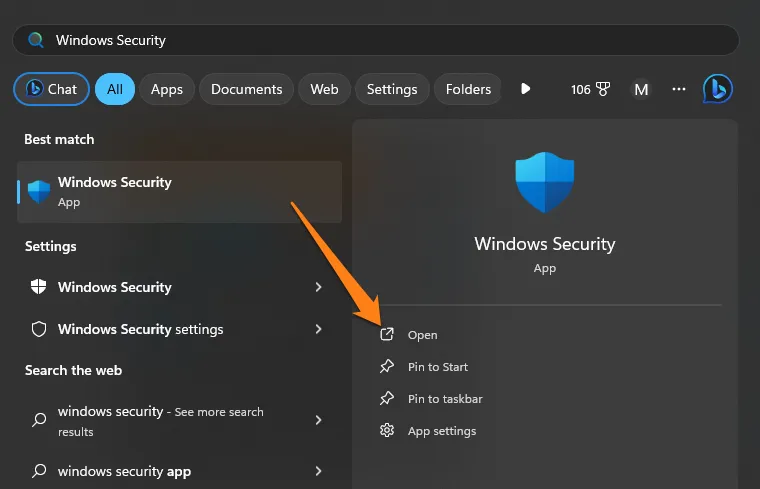The width and height of the screenshot is (760, 489).
Task: Select the All filter tab
Action: (115, 89)
